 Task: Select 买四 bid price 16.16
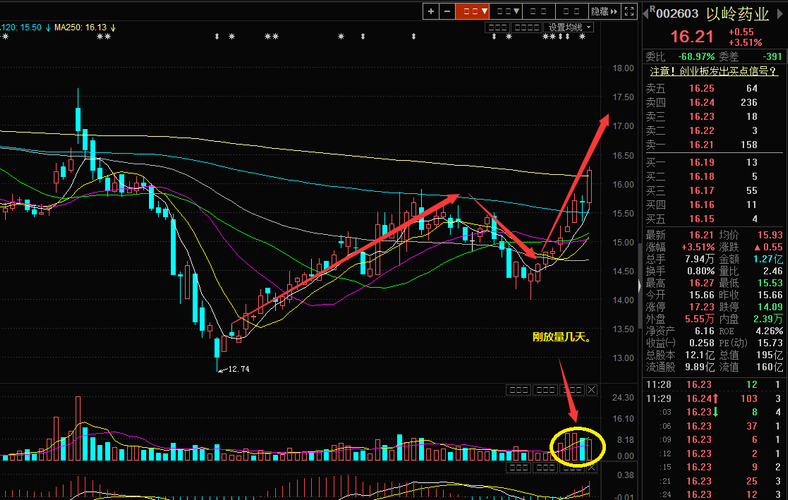click(x=702, y=205)
